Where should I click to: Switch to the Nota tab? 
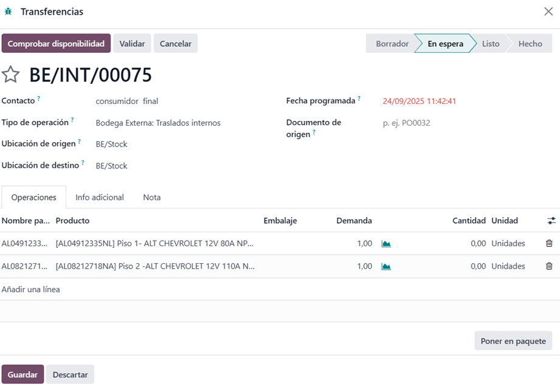coord(151,198)
